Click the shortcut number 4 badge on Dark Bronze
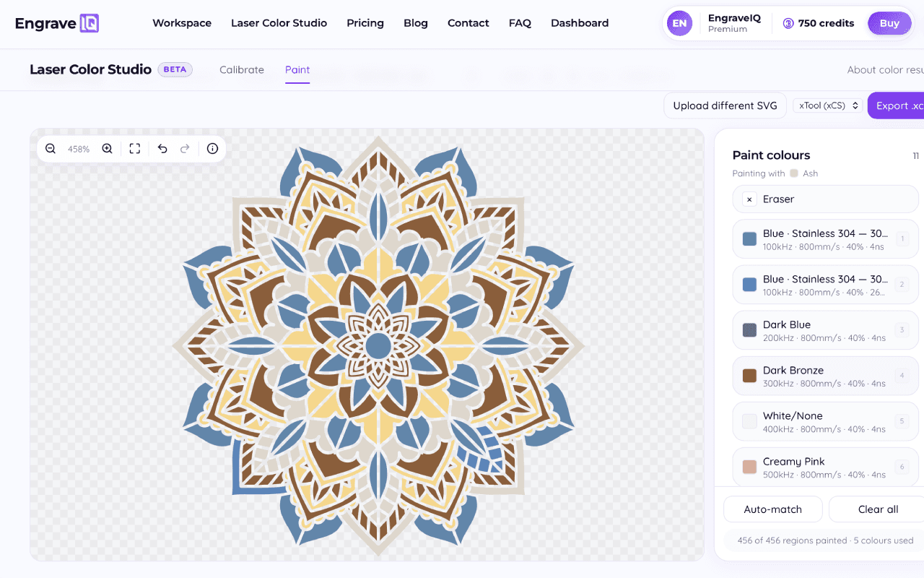The image size is (924, 578). [x=902, y=376]
